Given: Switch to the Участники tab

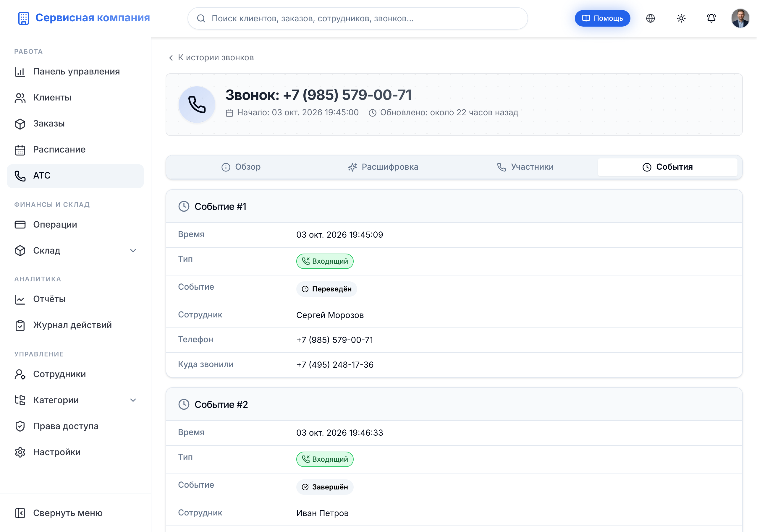Looking at the screenshot, I should pos(525,167).
